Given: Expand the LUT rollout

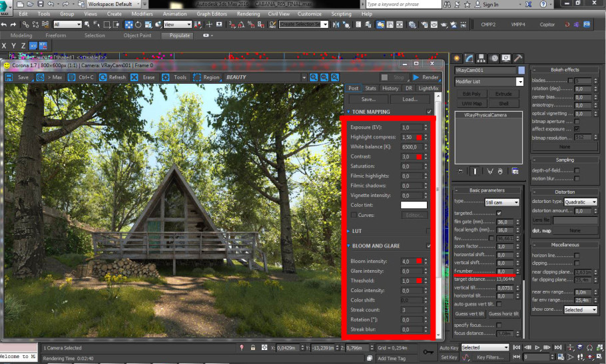Looking at the screenshot, I should click(x=348, y=231).
